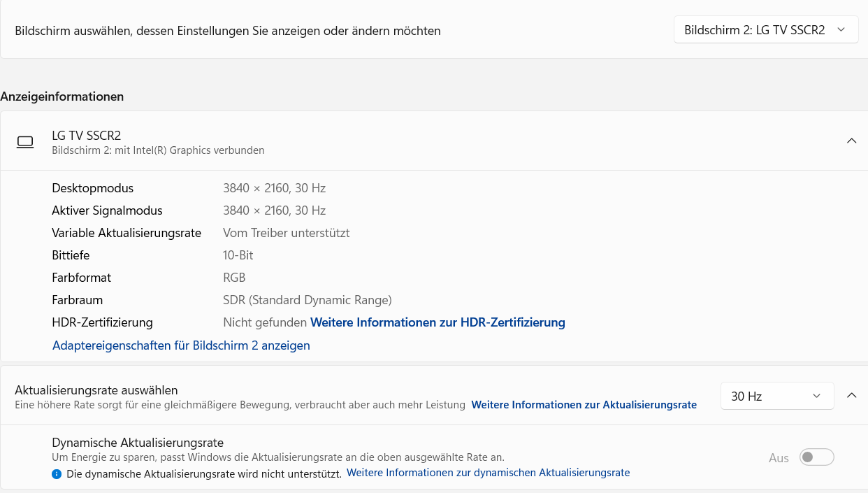Click the Aktiver Signalmodus resolution value
Image resolution: width=868 pixels, height=493 pixels.
tap(274, 210)
